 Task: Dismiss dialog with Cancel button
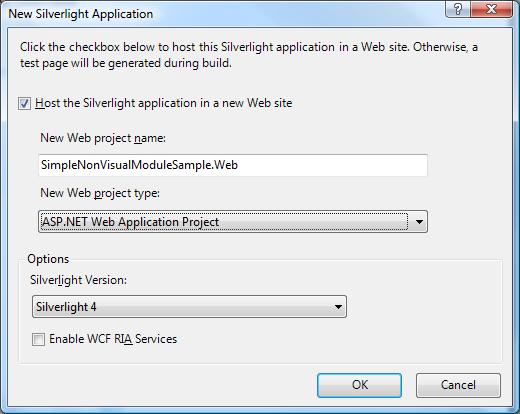(458, 385)
